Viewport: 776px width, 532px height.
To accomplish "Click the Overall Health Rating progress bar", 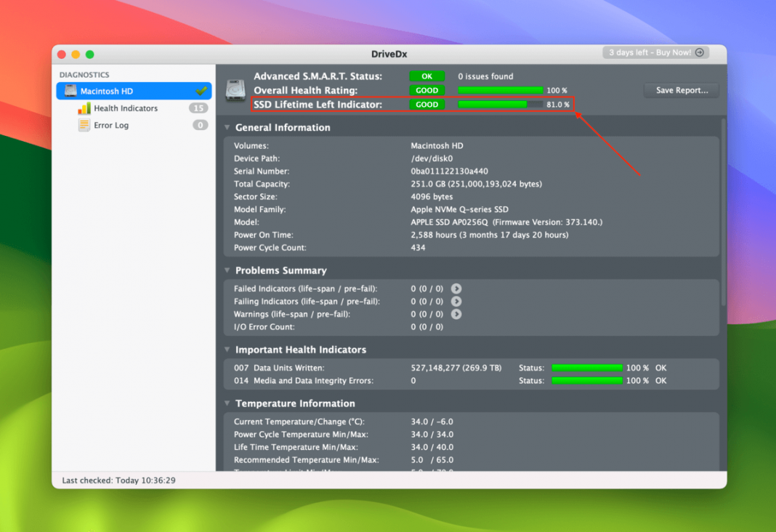I will pos(500,90).
